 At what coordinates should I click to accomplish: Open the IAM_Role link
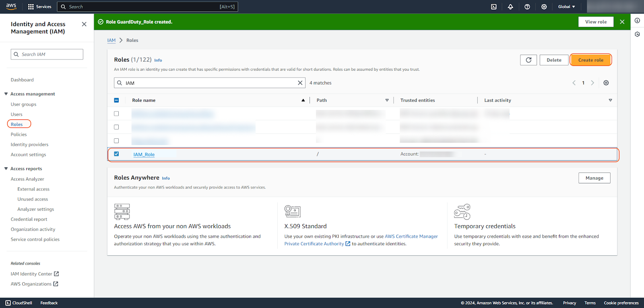144,154
